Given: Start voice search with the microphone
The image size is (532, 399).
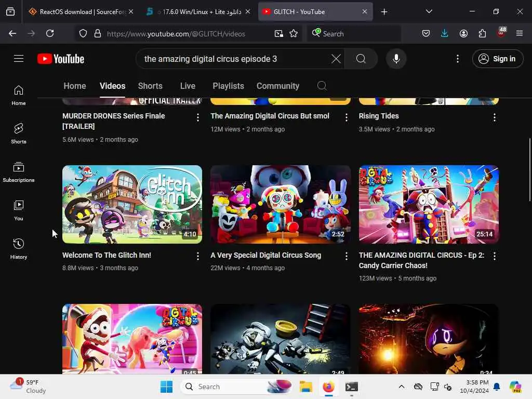Looking at the screenshot, I should [396, 59].
